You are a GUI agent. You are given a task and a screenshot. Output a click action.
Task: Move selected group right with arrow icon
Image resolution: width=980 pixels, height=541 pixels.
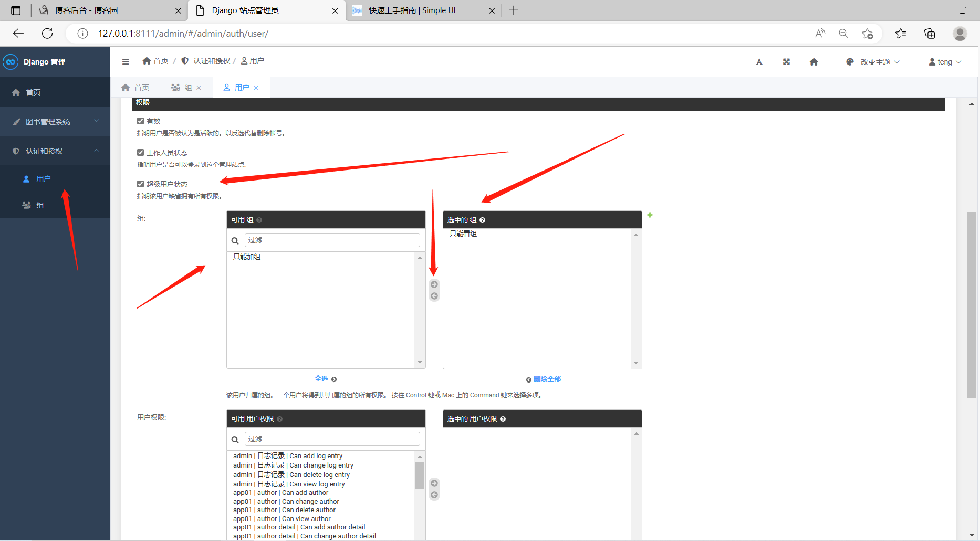434,284
